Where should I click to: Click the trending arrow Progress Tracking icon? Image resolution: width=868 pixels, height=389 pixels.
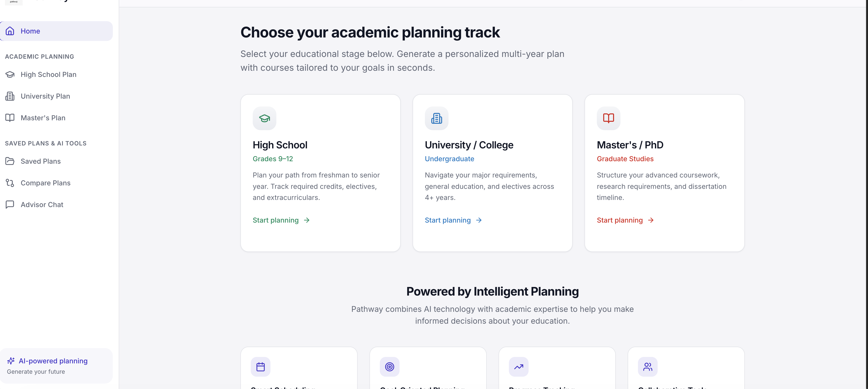coord(518,367)
